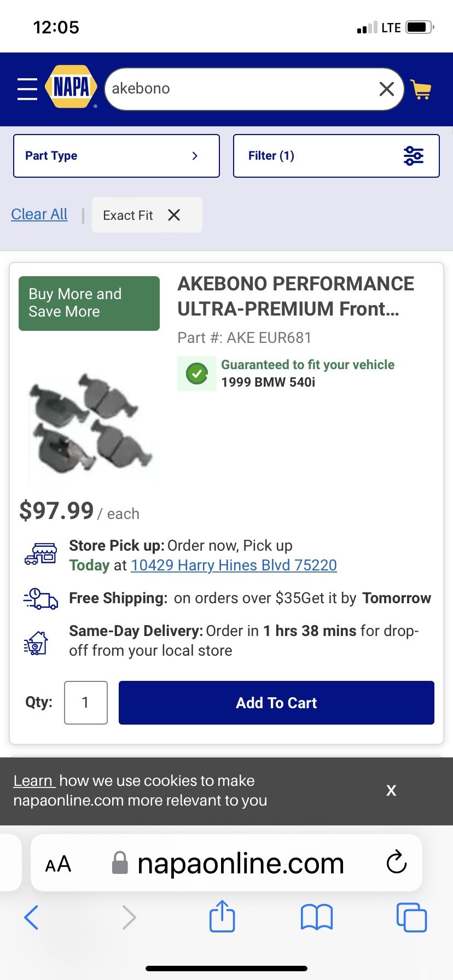Screen dimensions: 453x980
Task: Tap the NAPA logo
Action: pyautogui.click(x=72, y=87)
